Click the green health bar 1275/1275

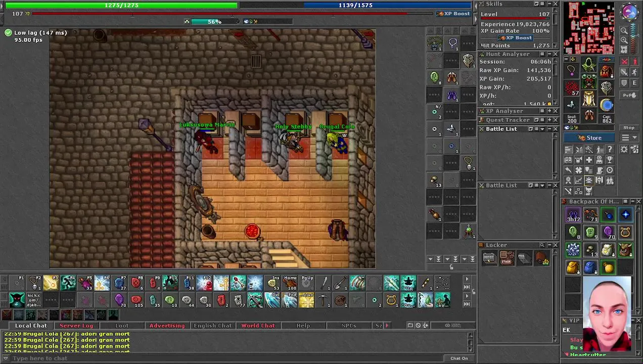[x=121, y=5]
